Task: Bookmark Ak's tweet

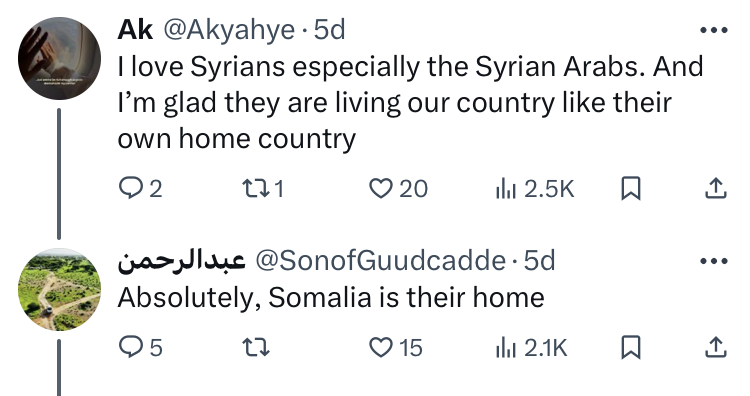Action: pos(630,188)
